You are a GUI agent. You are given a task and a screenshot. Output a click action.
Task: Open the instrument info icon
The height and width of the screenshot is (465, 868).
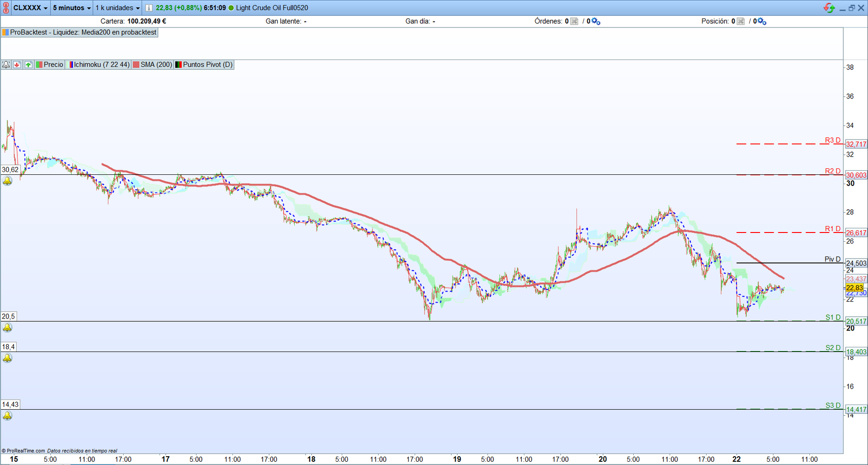(x=149, y=8)
